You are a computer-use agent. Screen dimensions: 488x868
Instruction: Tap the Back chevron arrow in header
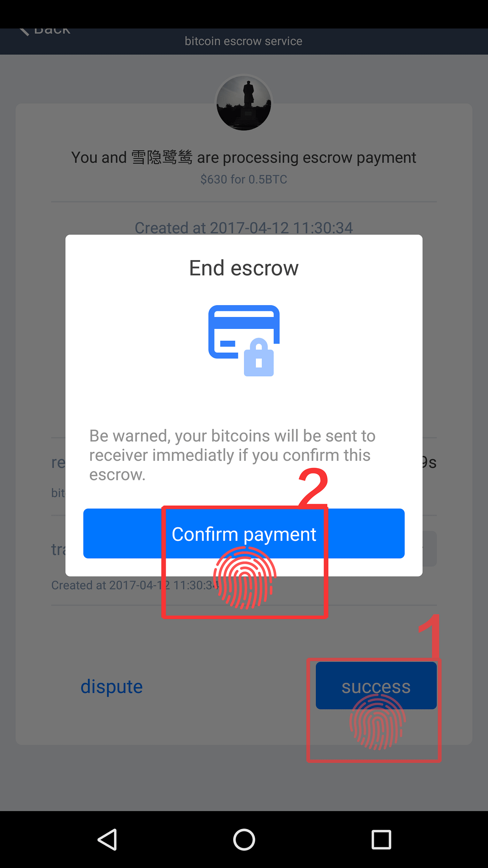pyautogui.click(x=24, y=32)
